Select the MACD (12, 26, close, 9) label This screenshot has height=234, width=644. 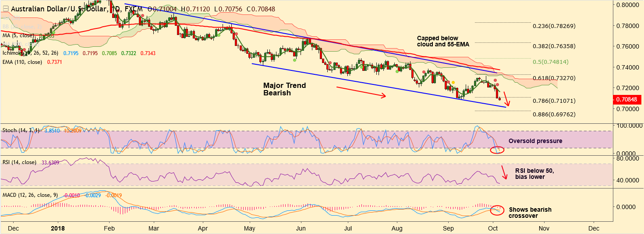coord(30,195)
